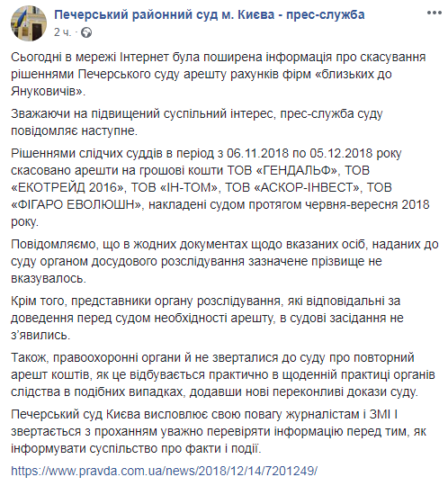Click the paragraph starting 'Зважаючи на підвищений'

pos(197,122)
